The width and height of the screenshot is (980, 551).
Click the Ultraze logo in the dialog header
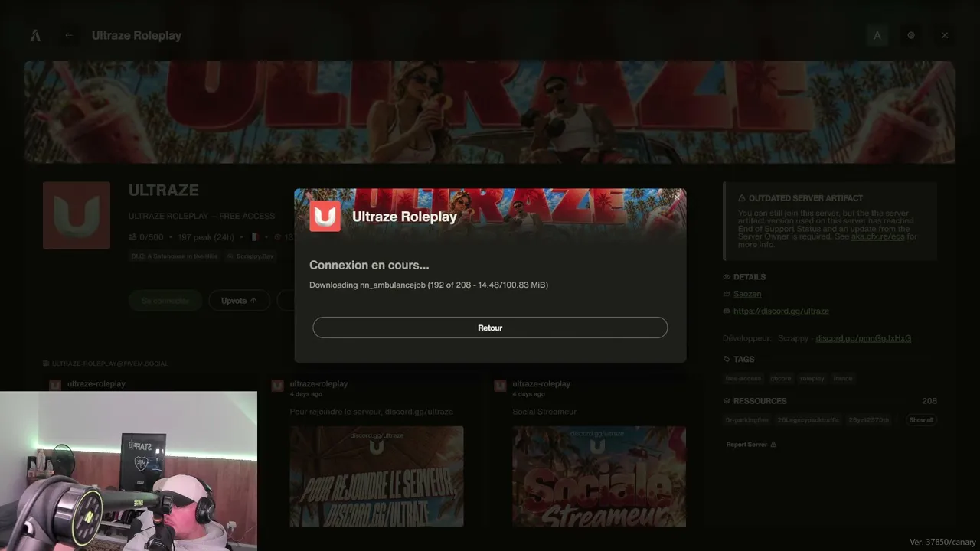(325, 216)
